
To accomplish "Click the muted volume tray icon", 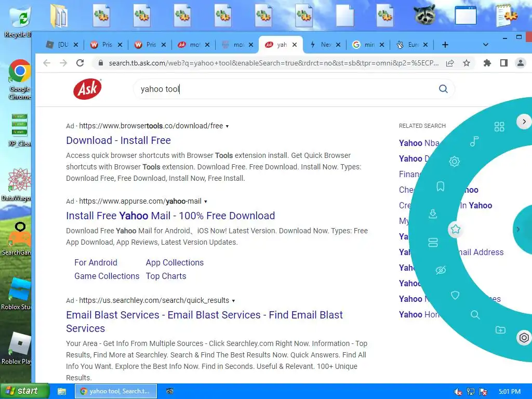I will (458, 392).
